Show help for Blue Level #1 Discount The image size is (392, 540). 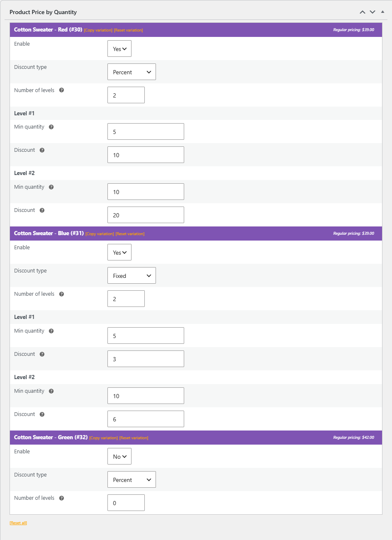tap(42, 354)
